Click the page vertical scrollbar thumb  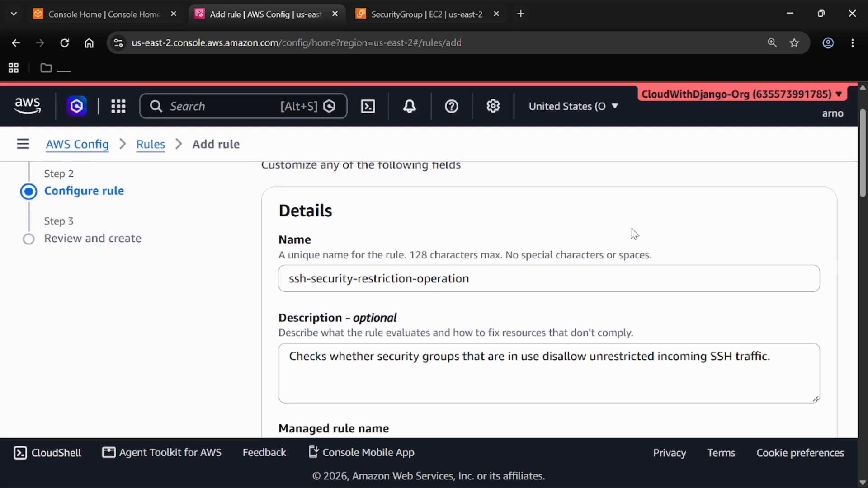pyautogui.click(x=863, y=153)
